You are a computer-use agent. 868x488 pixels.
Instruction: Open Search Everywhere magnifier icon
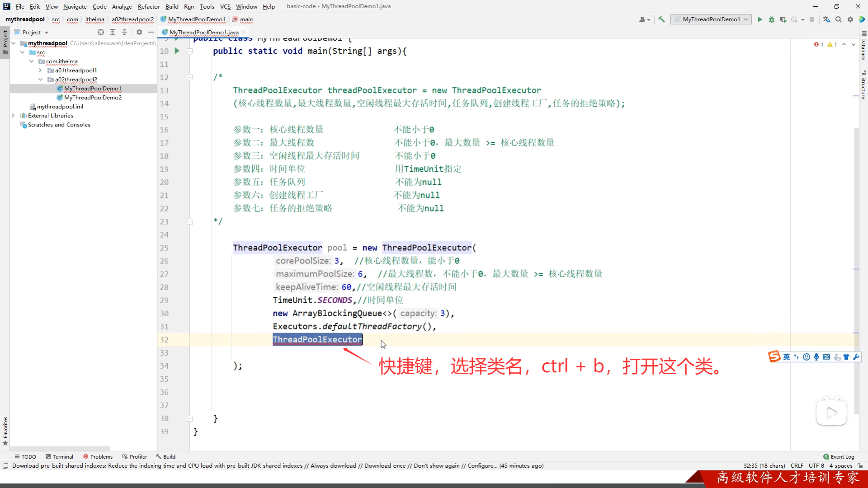tap(839, 19)
